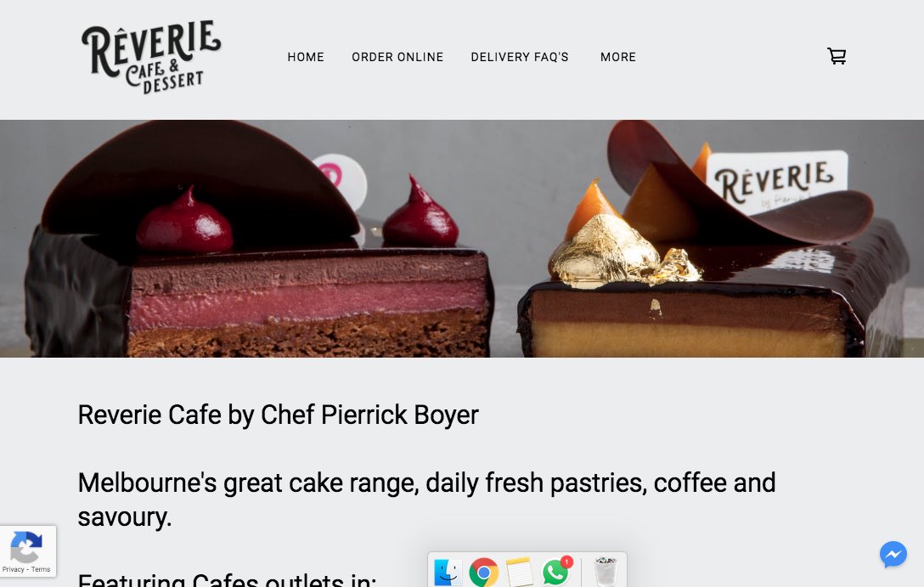924x587 pixels.
Task: Click the Melbourne's great cake range text
Action: [x=426, y=500]
